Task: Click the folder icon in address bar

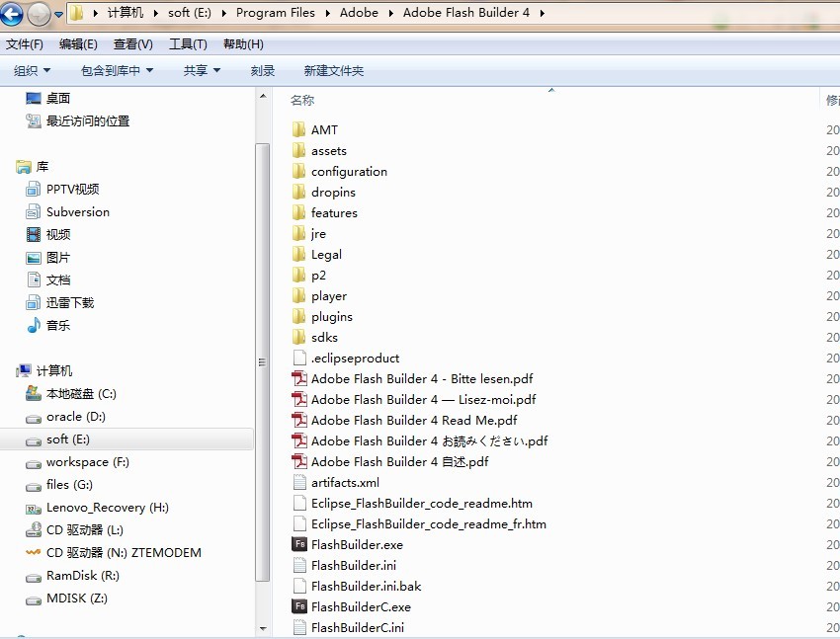Action: 77,13
